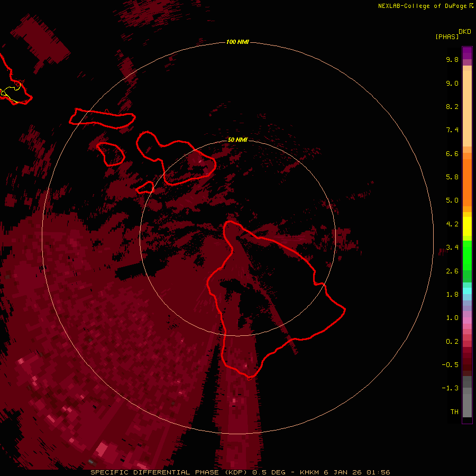Click the 4.2 scale value
The width and height of the screenshot is (476, 476).
coord(452,224)
